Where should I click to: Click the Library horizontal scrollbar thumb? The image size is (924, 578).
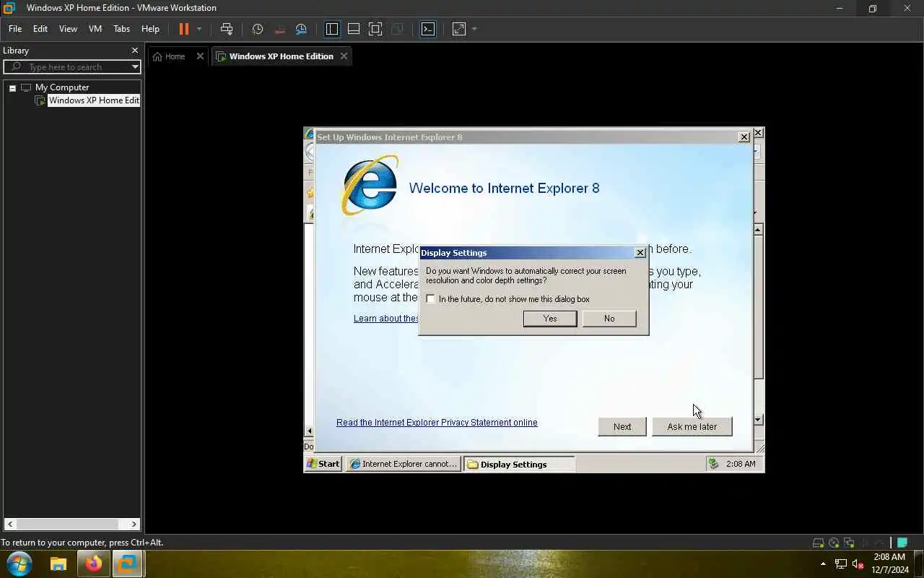click(67, 524)
